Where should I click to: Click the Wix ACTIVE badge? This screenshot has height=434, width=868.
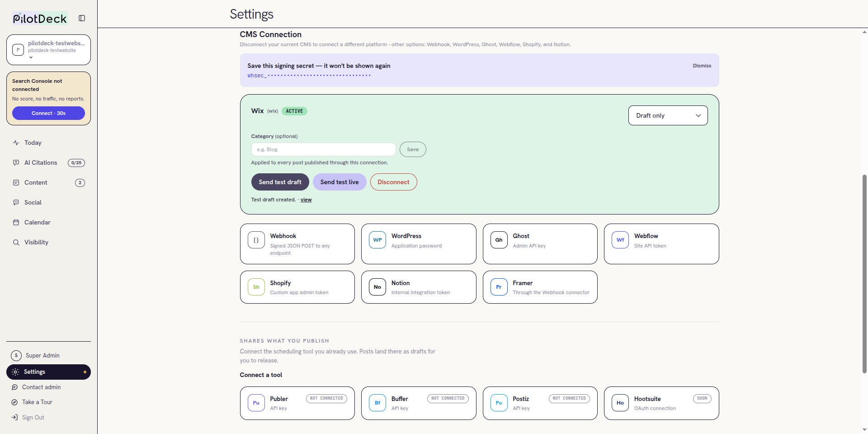294,111
